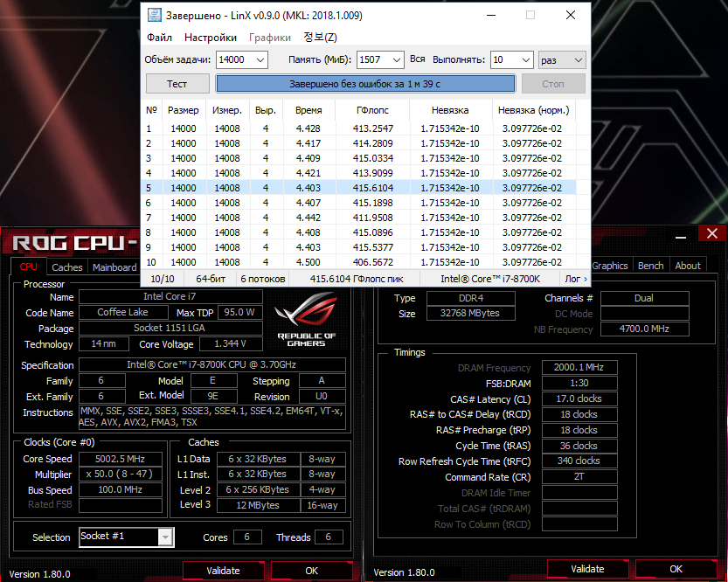The height and width of the screenshot is (582, 728).
Task: Click the Threads value field
Action: tap(329, 537)
